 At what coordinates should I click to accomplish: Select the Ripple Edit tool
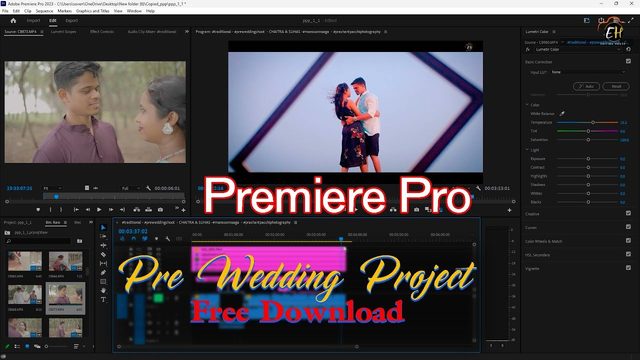pyautogui.click(x=103, y=246)
